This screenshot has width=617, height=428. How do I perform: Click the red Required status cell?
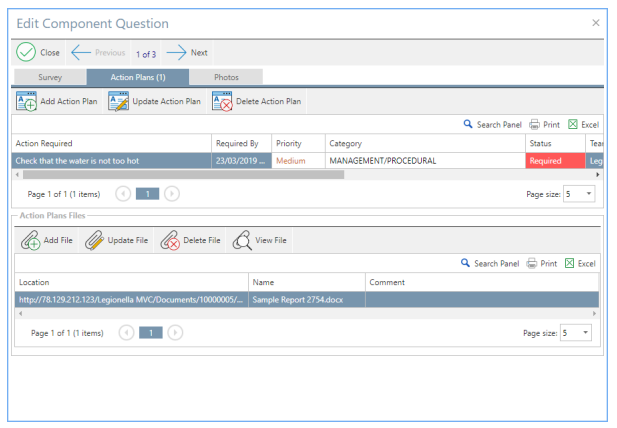(555, 161)
